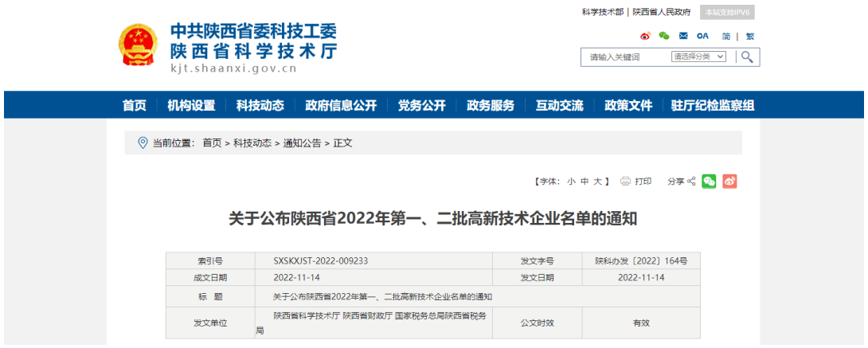Click the WeChat icon in the header
The height and width of the screenshot is (348, 868).
[664, 36]
